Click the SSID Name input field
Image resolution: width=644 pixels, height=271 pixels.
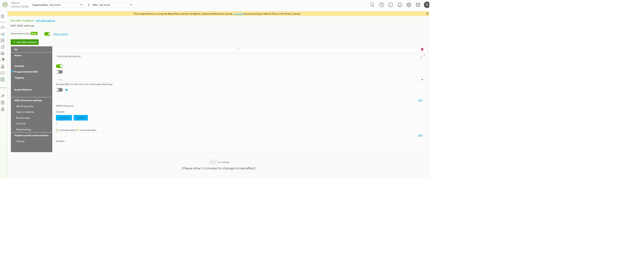click(x=237, y=57)
